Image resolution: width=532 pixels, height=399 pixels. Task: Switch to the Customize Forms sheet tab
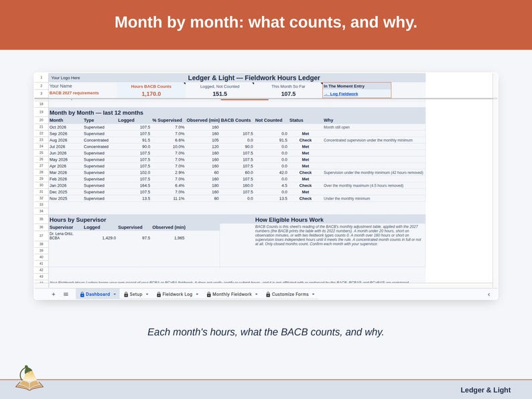[290, 295]
